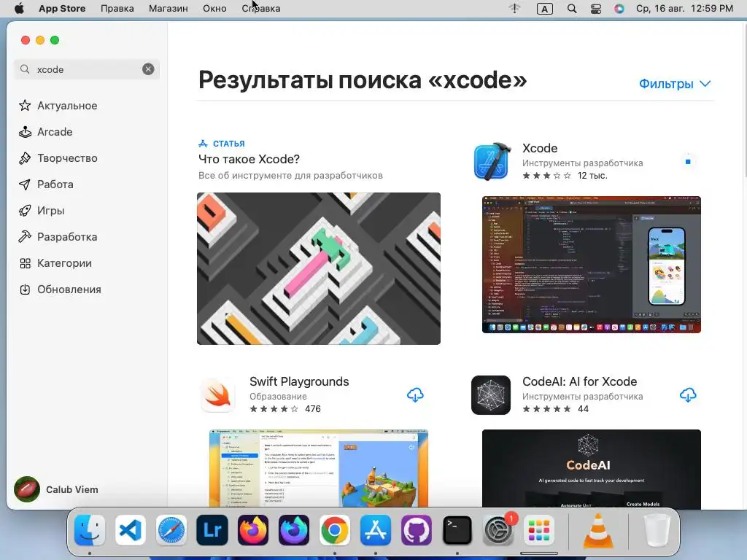Select Работа in the sidebar

point(55,184)
